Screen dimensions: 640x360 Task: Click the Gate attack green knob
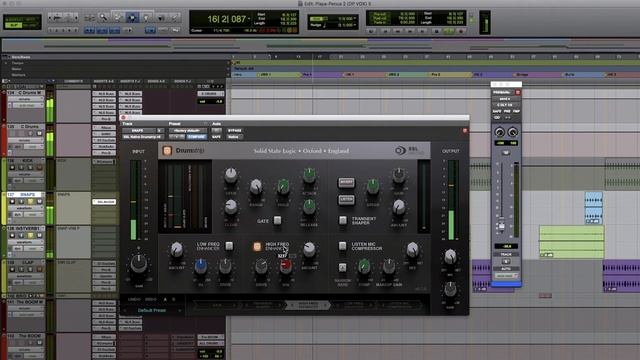[309, 175]
